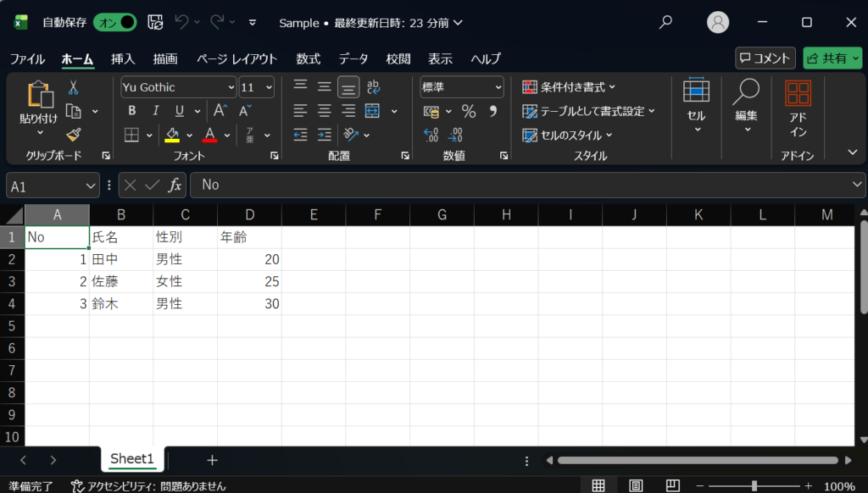Click the Share (共有) button
This screenshot has width=868, height=493.
point(832,58)
